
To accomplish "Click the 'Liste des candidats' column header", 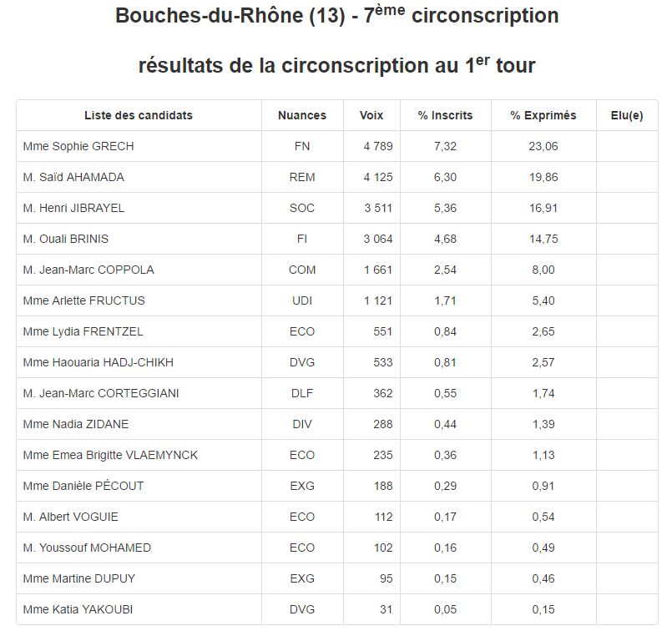I will (x=139, y=115).
